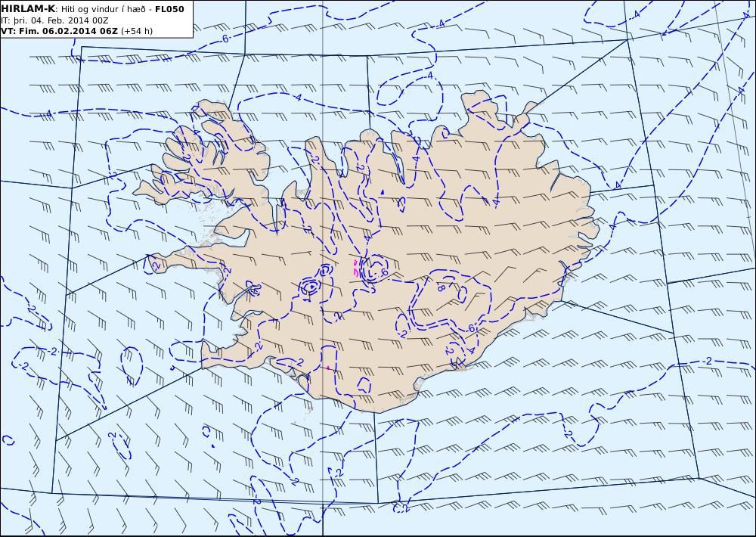Image resolution: width=756 pixels, height=537 pixels.
Task: Click the -8 isotherm contour label
Action: click(440, 287)
